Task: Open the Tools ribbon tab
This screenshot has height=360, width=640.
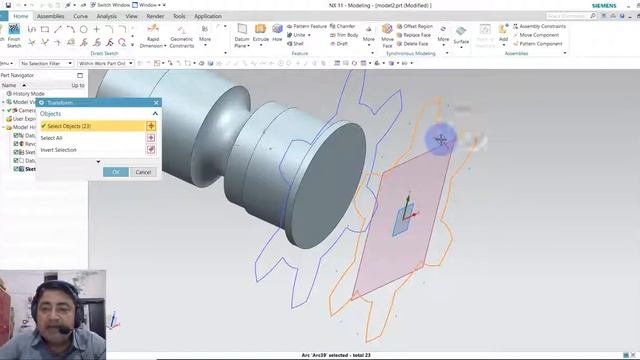Action: pyautogui.click(x=179, y=16)
